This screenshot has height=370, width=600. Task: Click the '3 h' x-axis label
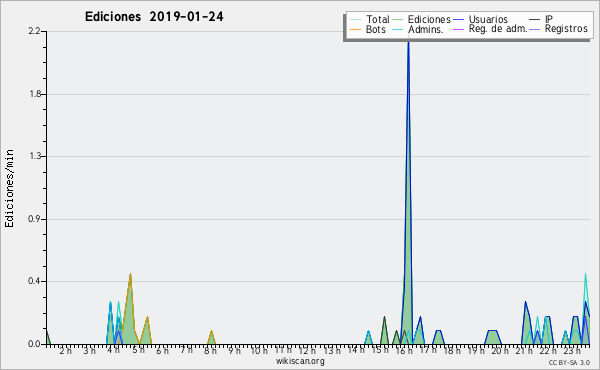[90, 351]
